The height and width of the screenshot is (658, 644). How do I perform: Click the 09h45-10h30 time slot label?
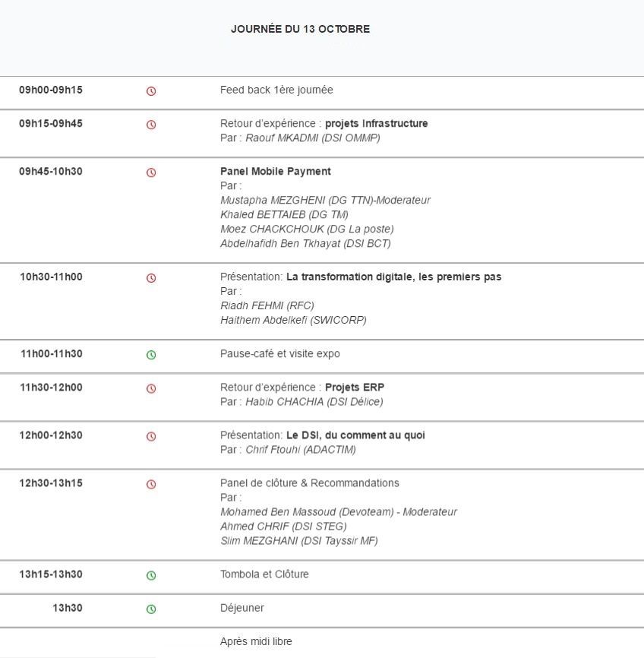pos(51,171)
